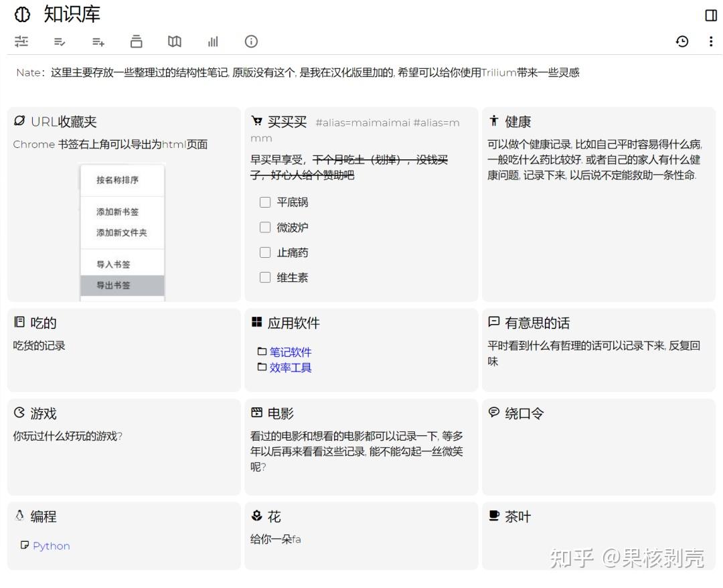Open the 效率工具 link
The height and width of the screenshot is (588, 723).
[290, 367]
